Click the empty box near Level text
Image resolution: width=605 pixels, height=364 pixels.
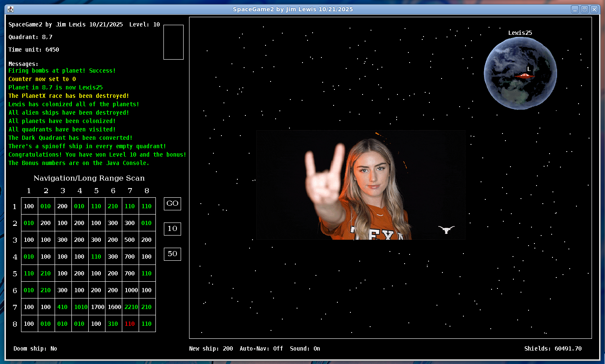tap(173, 42)
